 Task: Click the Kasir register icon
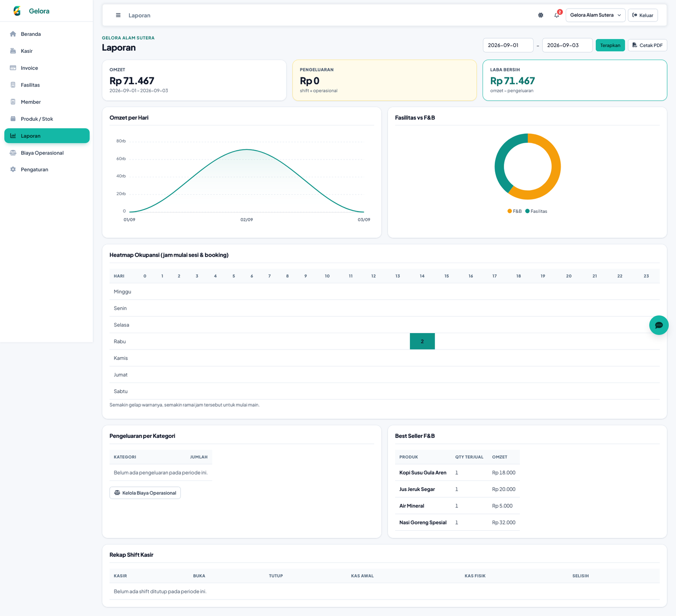13,51
